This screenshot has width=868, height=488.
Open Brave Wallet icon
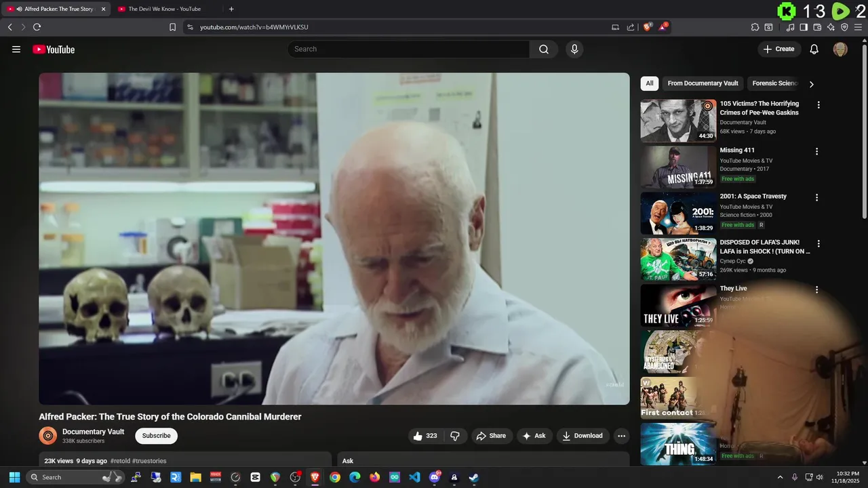[x=817, y=27]
